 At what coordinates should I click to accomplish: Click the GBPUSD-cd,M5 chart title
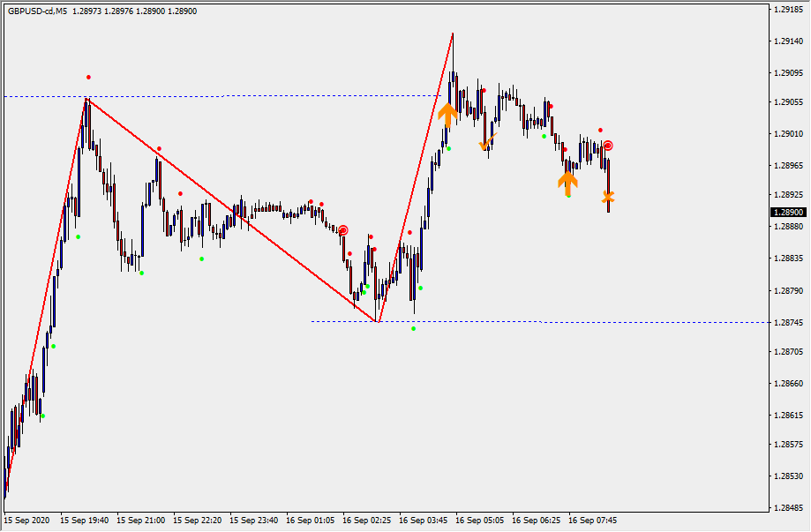[37, 11]
